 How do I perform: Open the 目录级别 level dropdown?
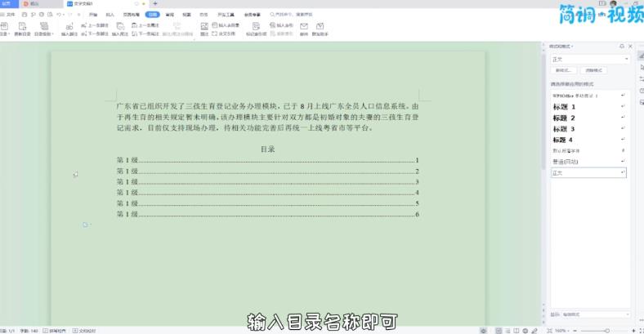click(42, 34)
